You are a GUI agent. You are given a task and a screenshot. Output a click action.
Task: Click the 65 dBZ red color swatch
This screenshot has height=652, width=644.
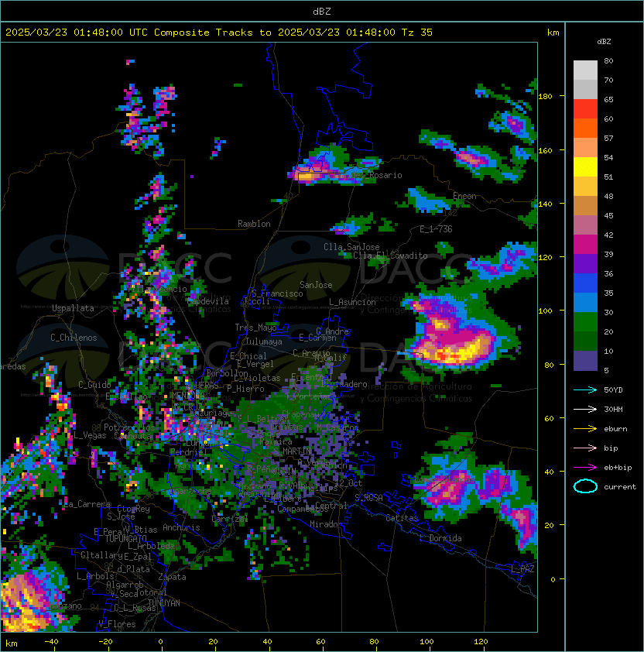pyautogui.click(x=585, y=109)
